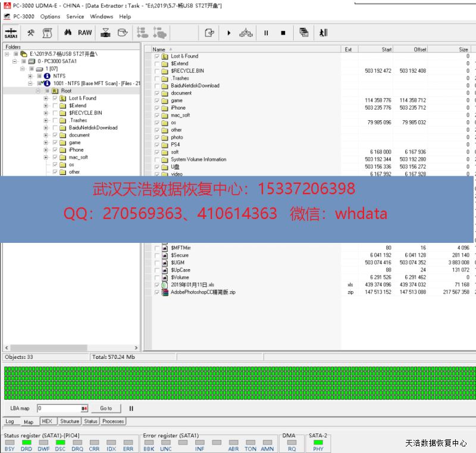Click the pause icon next to Go to

point(131,408)
